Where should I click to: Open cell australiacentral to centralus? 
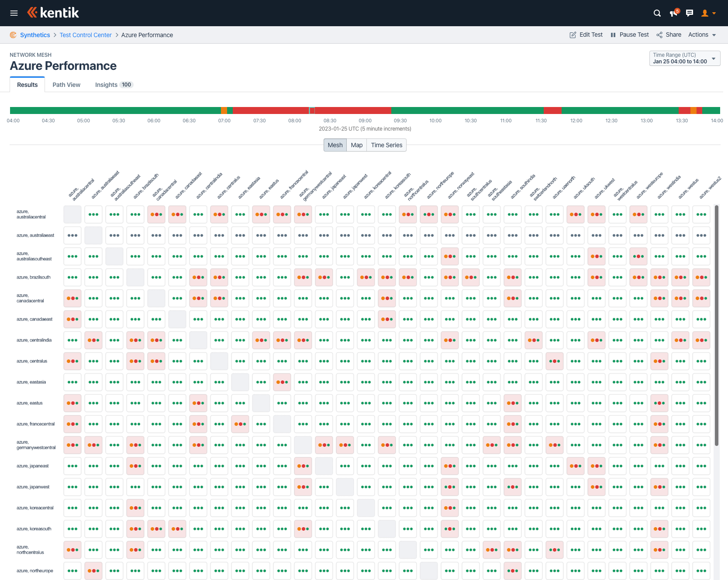click(x=219, y=214)
